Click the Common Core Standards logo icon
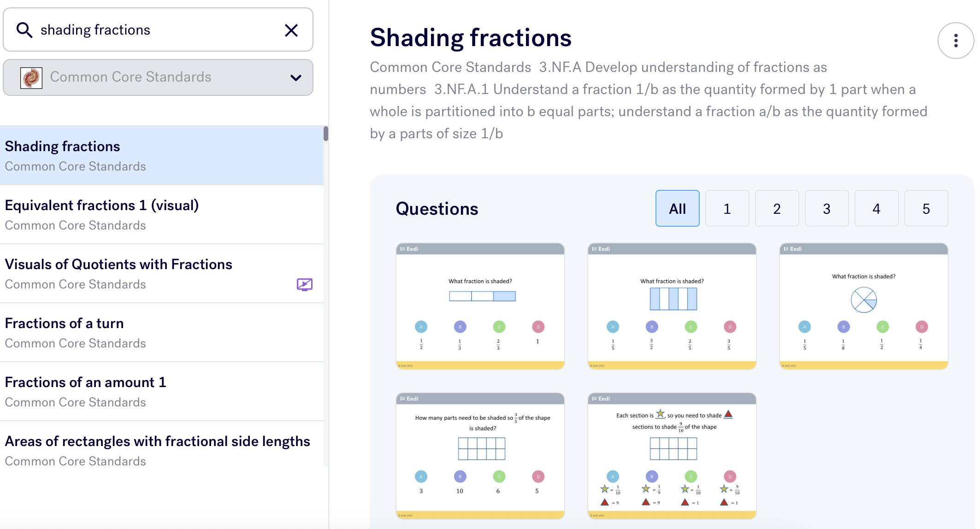Viewport: 980px width, 529px height. [31, 77]
